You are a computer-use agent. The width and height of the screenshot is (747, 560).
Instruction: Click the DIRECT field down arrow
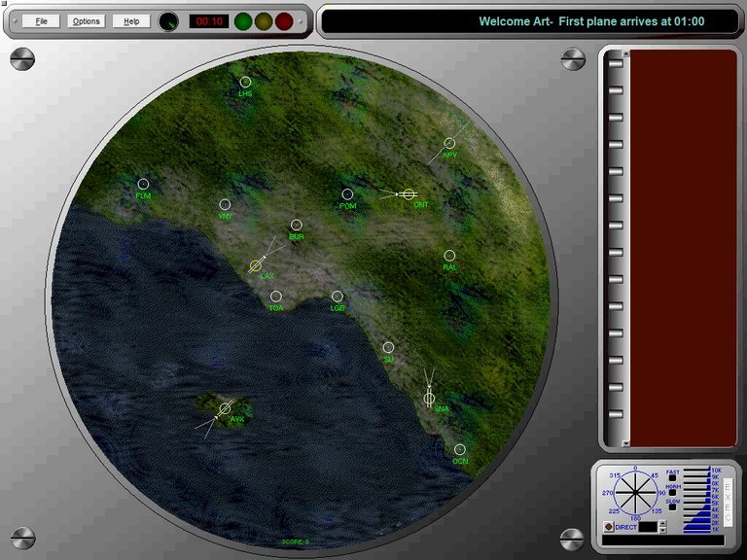tap(662, 531)
